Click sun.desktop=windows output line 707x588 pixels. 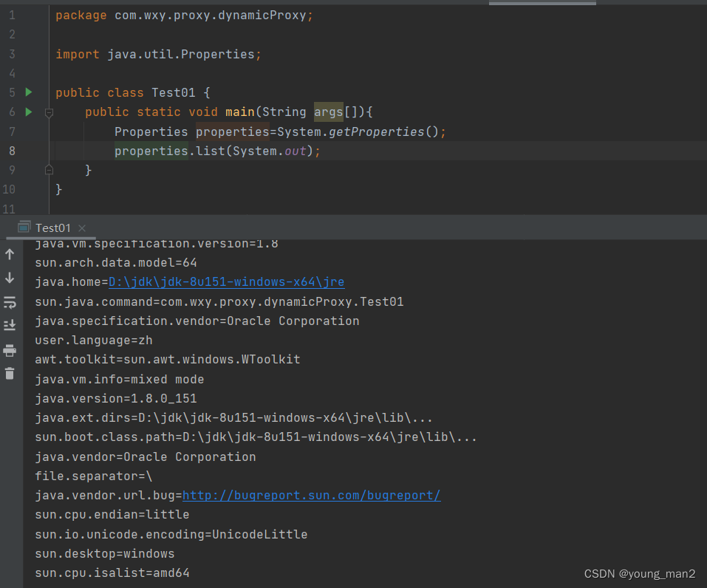click(105, 554)
